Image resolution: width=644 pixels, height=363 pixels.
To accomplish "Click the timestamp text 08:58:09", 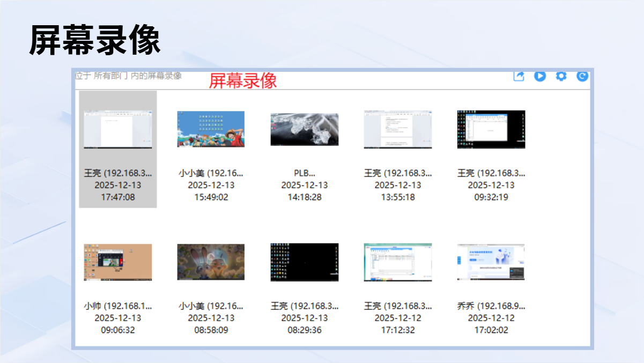I will 211,330.
